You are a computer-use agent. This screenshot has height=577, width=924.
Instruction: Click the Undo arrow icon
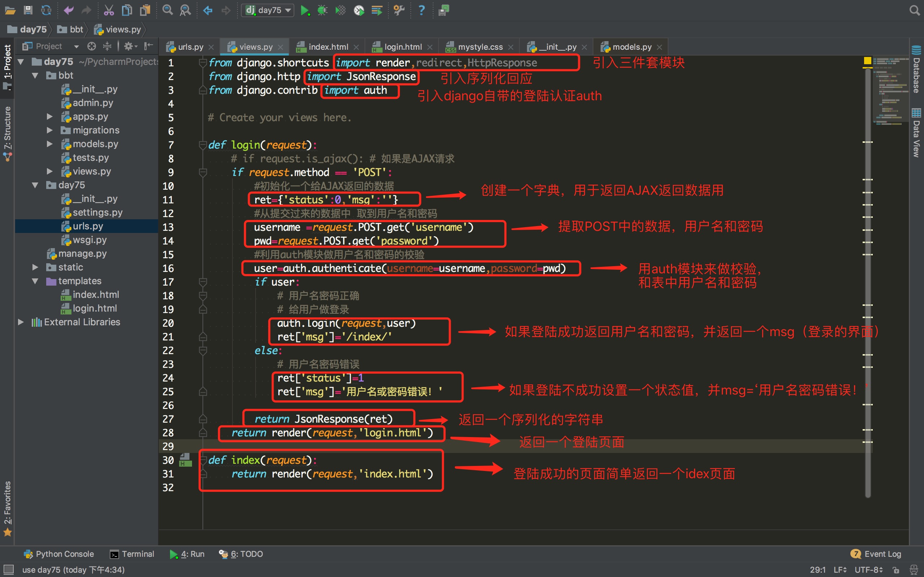click(69, 10)
